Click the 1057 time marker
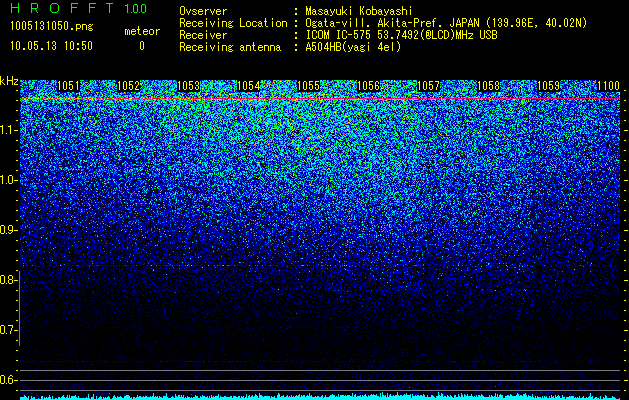This screenshot has height=400, width=629. [x=428, y=86]
